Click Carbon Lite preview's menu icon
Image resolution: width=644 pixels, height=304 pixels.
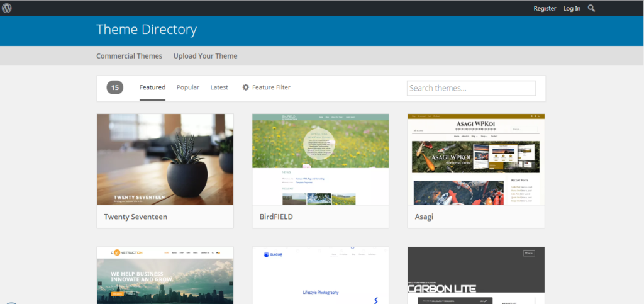pyautogui.click(x=529, y=253)
